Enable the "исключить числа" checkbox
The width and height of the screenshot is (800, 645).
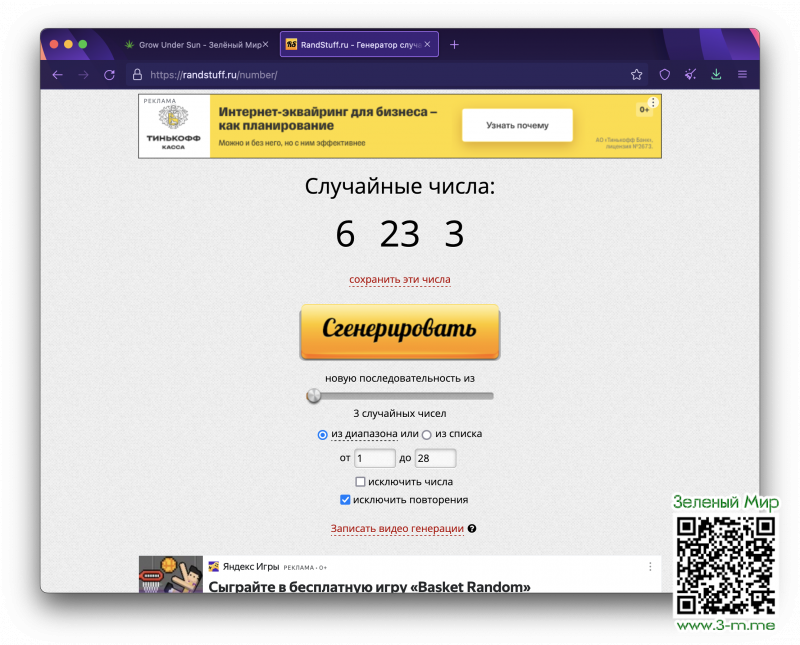[360, 482]
